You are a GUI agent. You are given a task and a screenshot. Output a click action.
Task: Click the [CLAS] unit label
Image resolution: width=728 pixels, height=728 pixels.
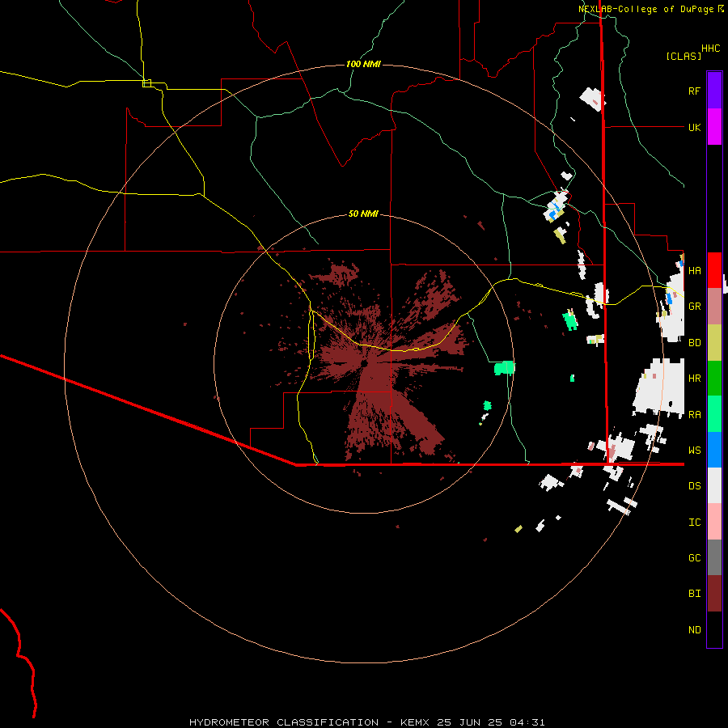pyautogui.click(x=684, y=56)
